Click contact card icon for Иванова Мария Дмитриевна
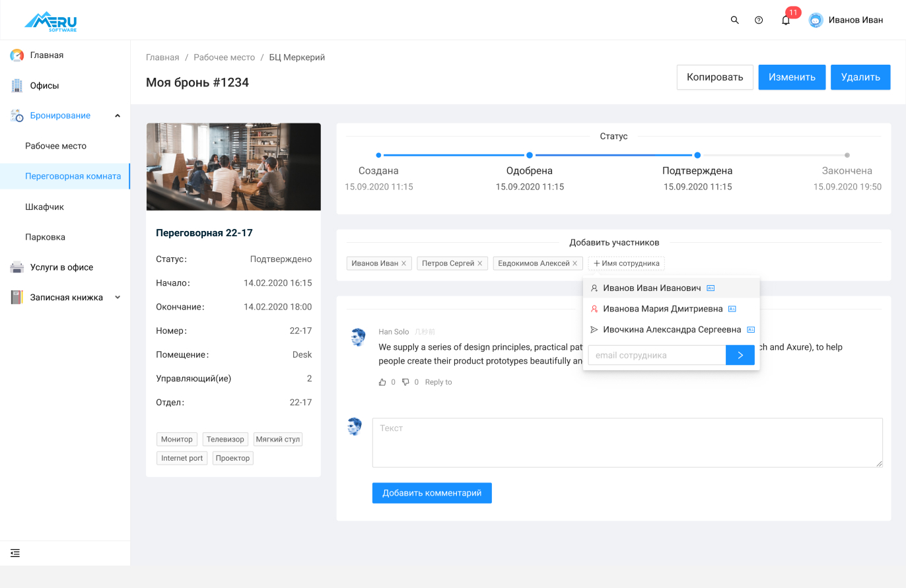 point(732,309)
